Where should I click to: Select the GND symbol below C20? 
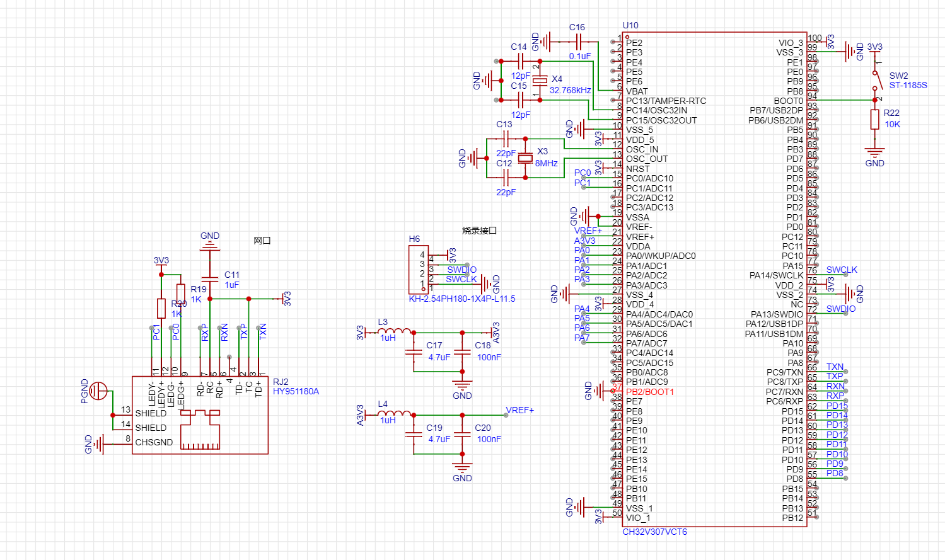[x=462, y=467]
